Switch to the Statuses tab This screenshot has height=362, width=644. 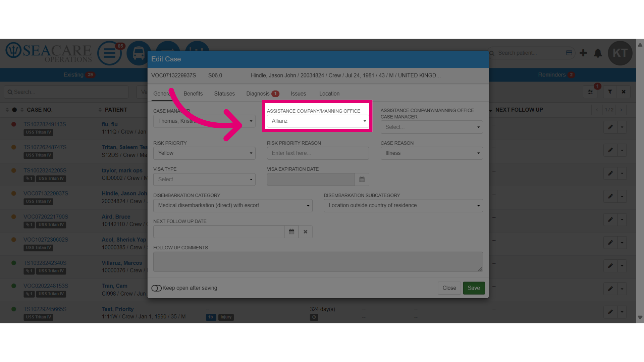coord(224,94)
